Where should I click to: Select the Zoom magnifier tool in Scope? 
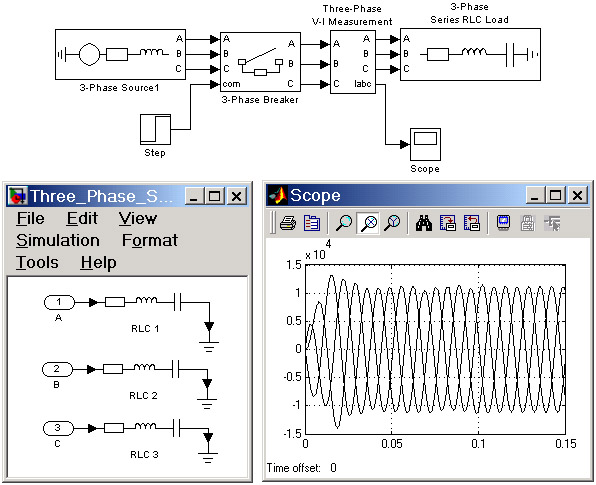click(x=344, y=223)
